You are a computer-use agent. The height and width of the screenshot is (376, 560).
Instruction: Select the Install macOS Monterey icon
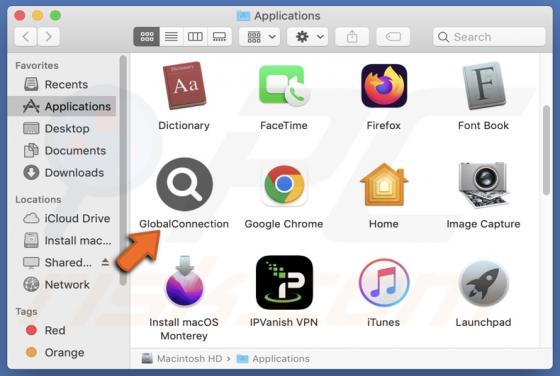click(185, 281)
